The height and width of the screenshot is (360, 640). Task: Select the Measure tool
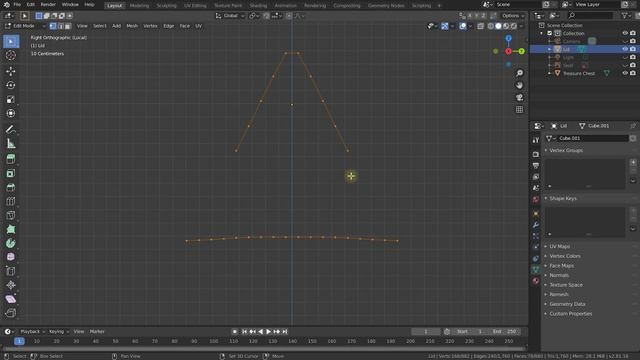(11, 144)
